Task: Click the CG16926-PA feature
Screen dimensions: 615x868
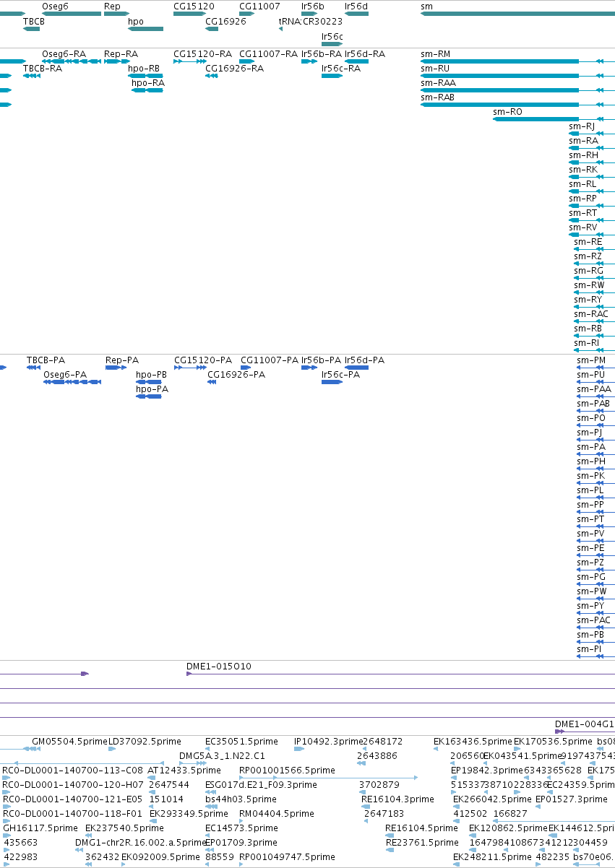Action: point(212,381)
